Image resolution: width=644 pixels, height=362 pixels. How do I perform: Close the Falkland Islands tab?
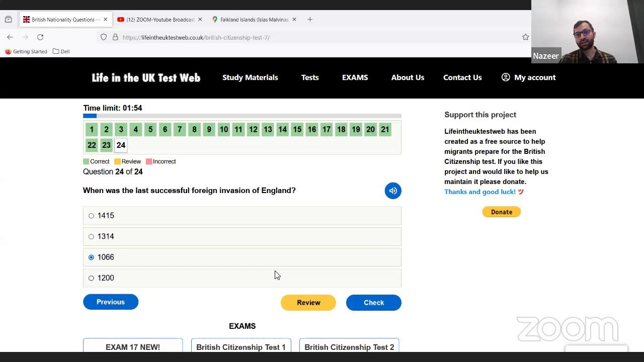point(294,20)
